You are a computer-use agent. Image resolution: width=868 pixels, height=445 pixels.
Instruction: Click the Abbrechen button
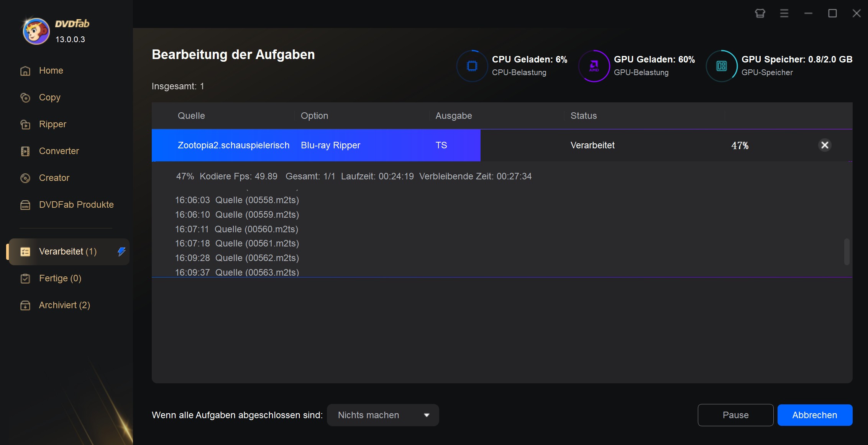815,415
